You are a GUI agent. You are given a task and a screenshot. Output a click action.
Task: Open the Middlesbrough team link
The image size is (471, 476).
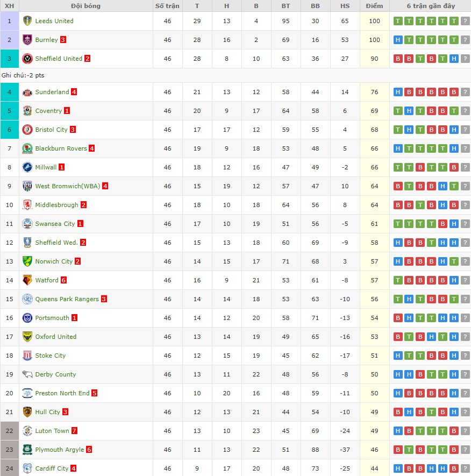[x=57, y=205]
